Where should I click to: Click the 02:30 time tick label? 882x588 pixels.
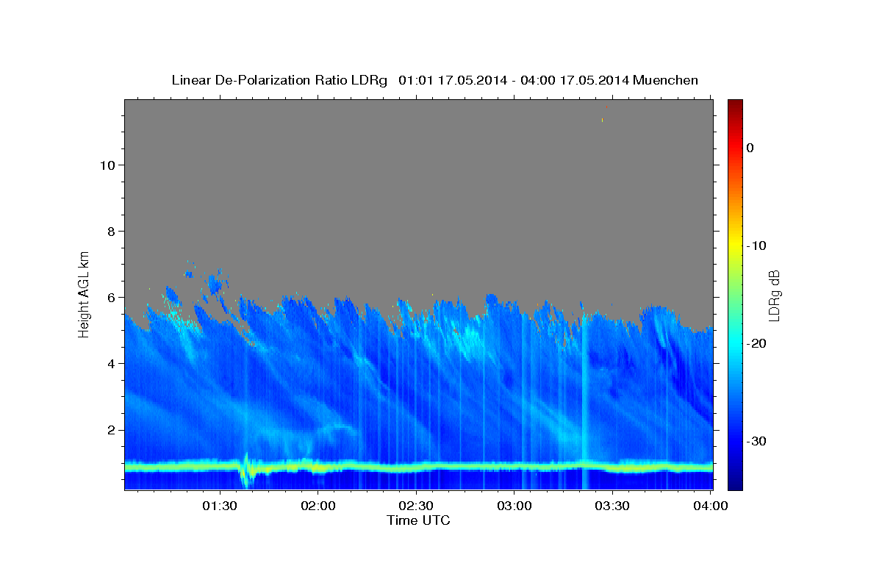tap(416, 506)
